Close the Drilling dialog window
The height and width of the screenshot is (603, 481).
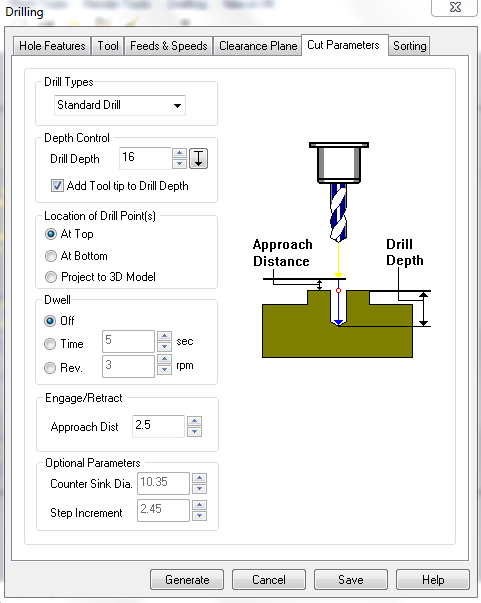[455, 7]
